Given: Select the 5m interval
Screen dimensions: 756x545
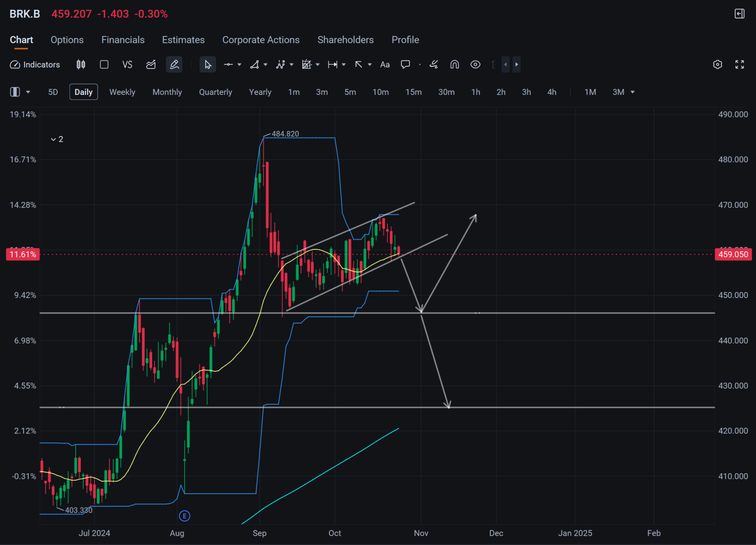Looking at the screenshot, I should [350, 92].
